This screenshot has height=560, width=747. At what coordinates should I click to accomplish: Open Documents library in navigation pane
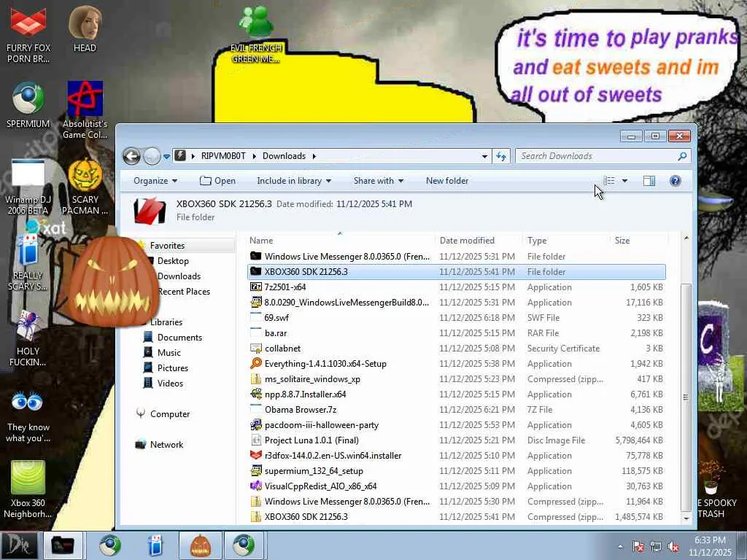pos(174,337)
